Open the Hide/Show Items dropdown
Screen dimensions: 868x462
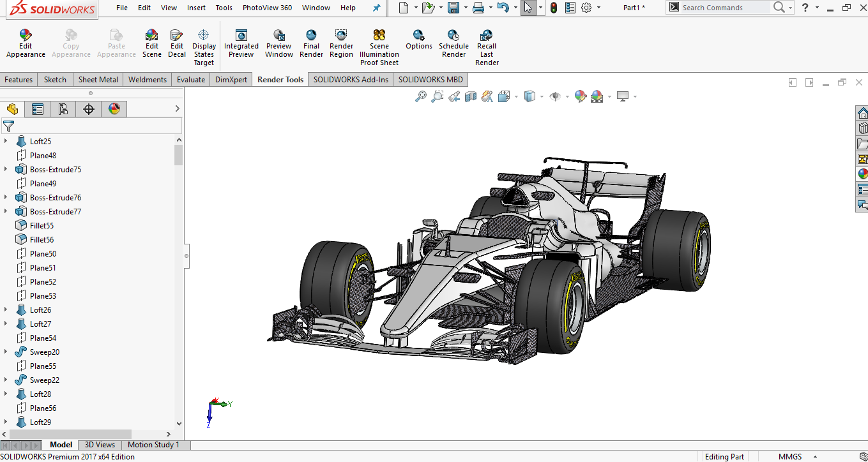coord(567,96)
